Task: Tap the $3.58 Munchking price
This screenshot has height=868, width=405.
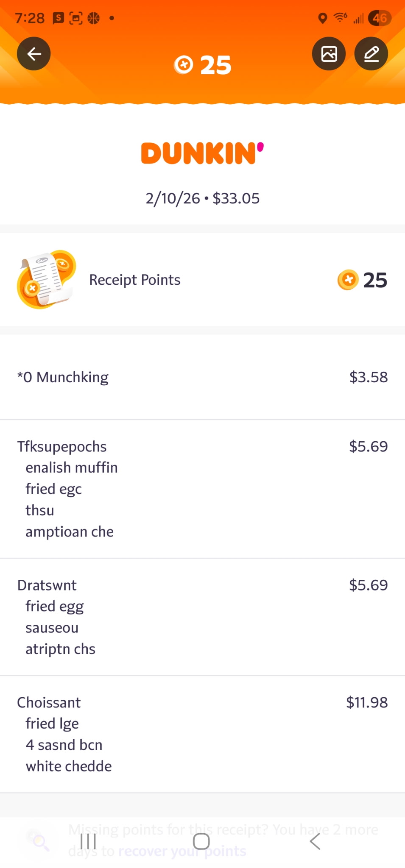Action: 368,377
